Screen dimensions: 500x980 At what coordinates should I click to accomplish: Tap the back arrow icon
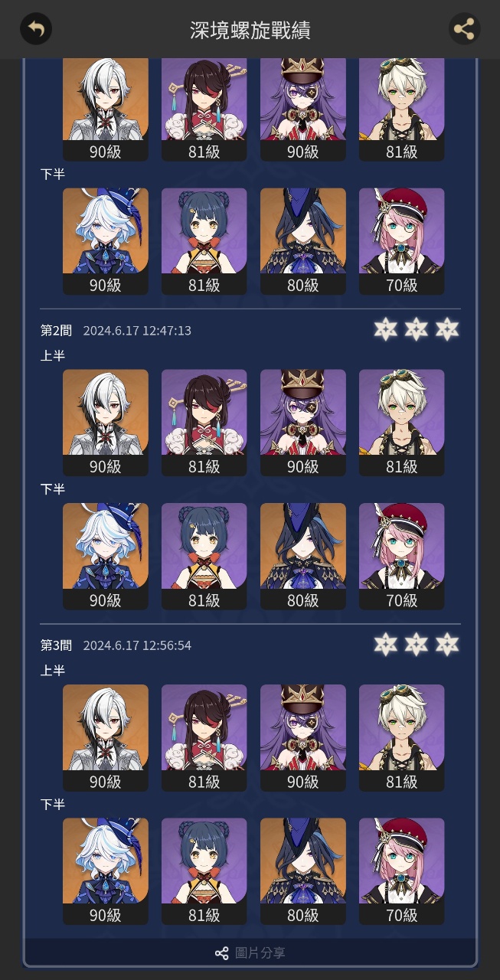[36, 29]
